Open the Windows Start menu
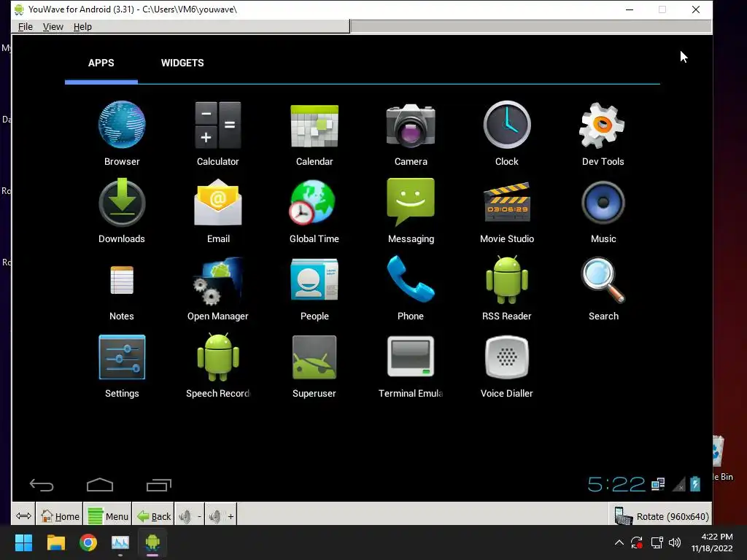747x560 pixels. coord(23,542)
